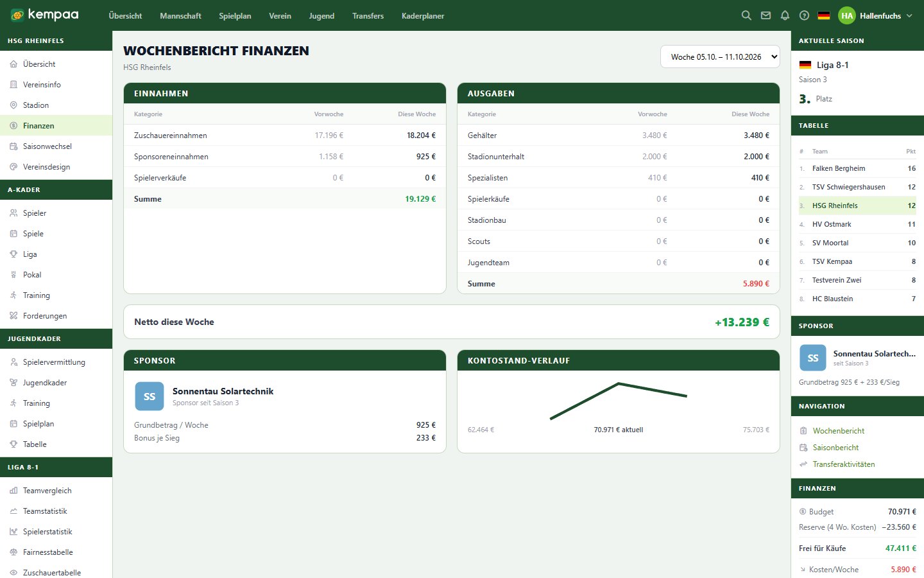Click the Zuschauereinnahmen row label
Image resolution: width=924 pixels, height=578 pixels.
[171, 136]
